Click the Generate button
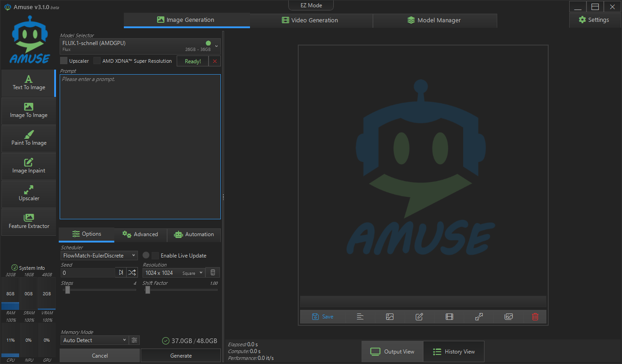Screen dimensions: 622x364 pyautogui.click(x=181, y=356)
